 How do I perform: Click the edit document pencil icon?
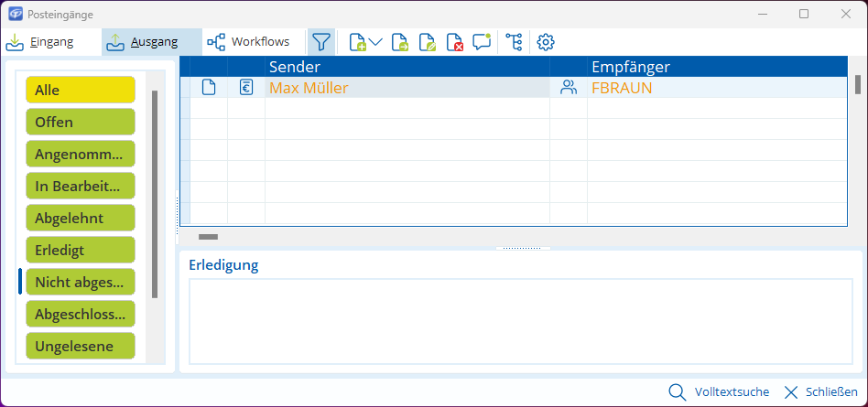coord(428,42)
